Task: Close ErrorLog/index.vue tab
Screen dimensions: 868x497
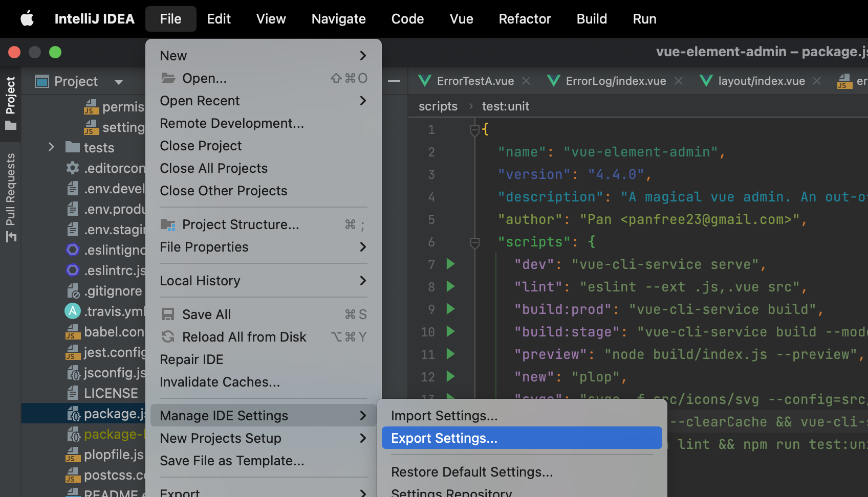Action: coord(679,81)
